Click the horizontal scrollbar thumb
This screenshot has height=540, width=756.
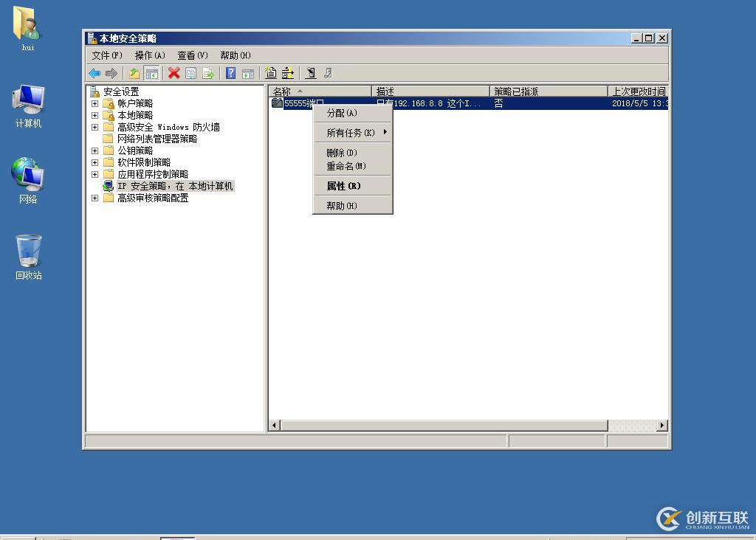tap(444, 426)
